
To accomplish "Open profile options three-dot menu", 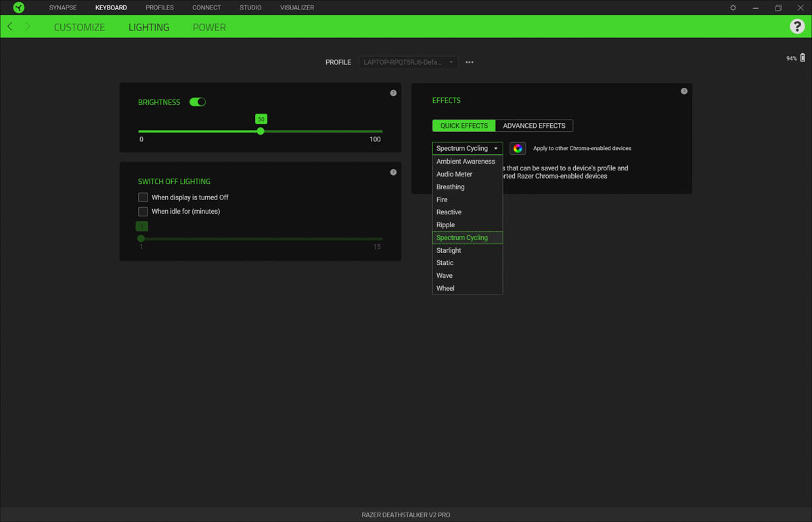I will tap(470, 62).
